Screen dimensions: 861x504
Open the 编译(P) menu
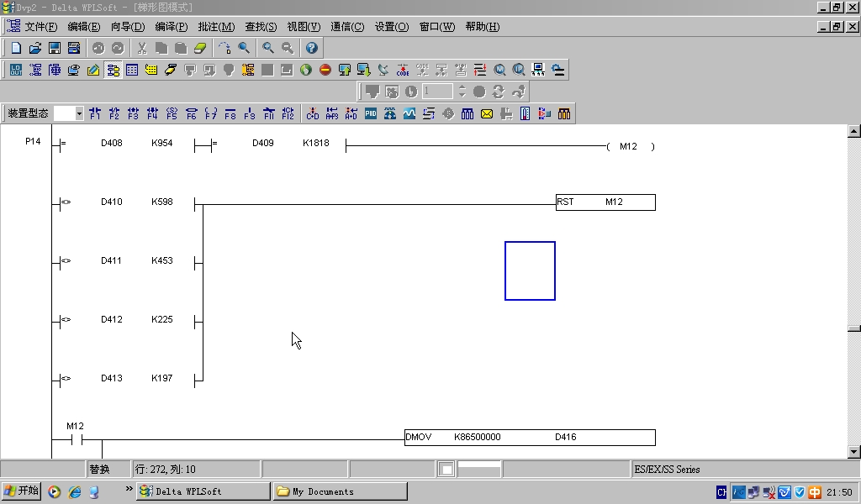171,27
